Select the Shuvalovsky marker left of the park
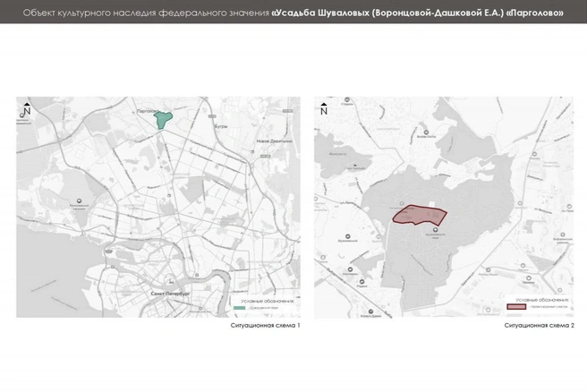The height and width of the screenshot is (392, 587). 347,236
